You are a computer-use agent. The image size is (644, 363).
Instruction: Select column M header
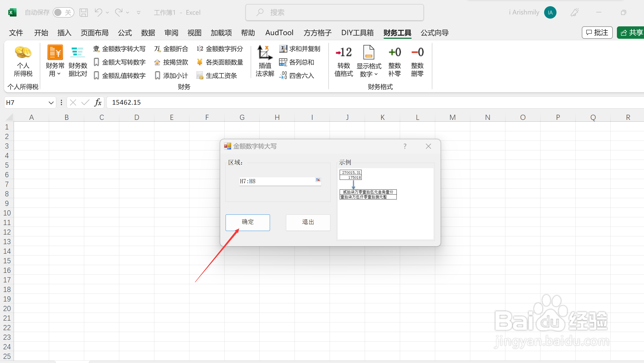click(x=452, y=117)
